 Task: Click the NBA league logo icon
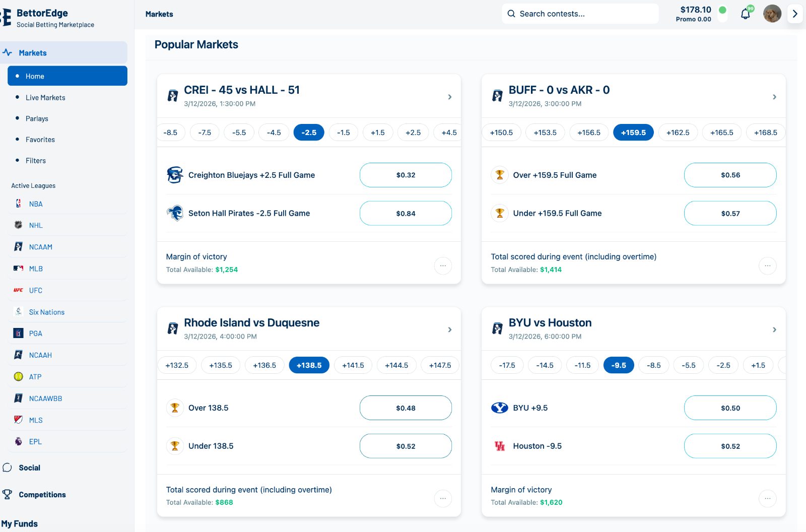click(x=19, y=204)
